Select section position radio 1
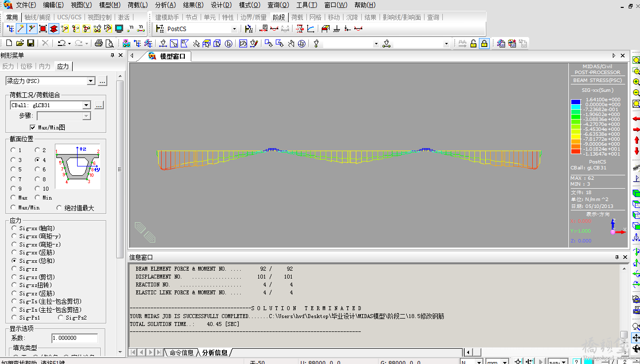This screenshot has height=364, width=640. point(13,150)
